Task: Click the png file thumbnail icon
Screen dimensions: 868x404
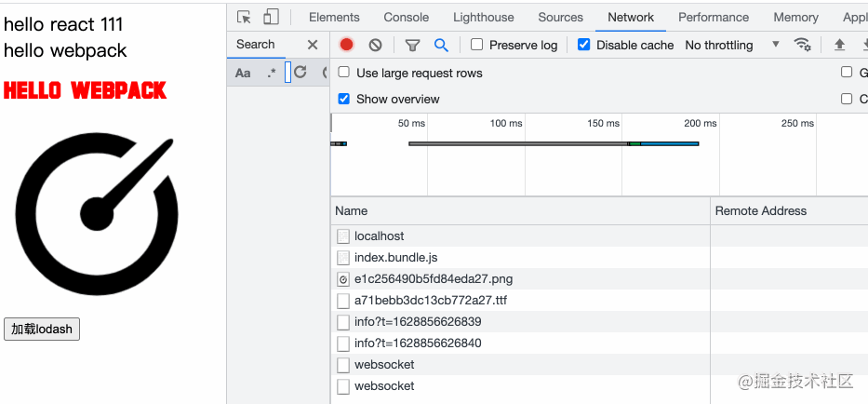Action: pos(343,279)
